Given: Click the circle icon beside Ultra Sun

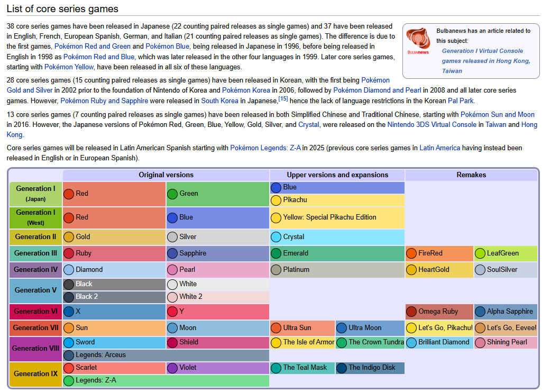Looking at the screenshot, I should (x=276, y=328).
